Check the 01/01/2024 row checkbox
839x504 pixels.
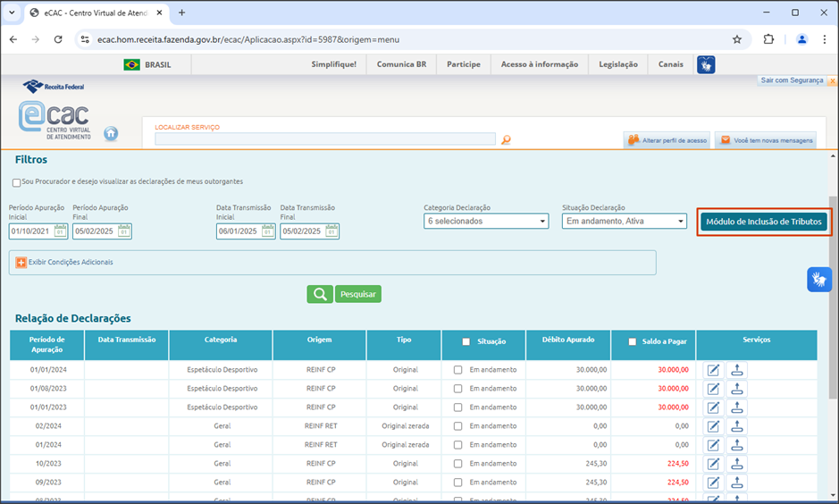coord(458,370)
